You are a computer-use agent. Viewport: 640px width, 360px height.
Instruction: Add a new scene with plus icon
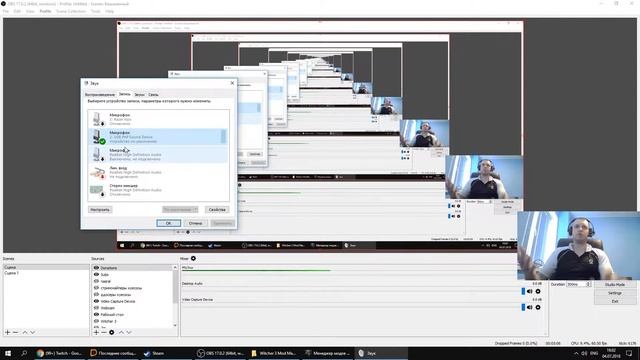point(7,333)
